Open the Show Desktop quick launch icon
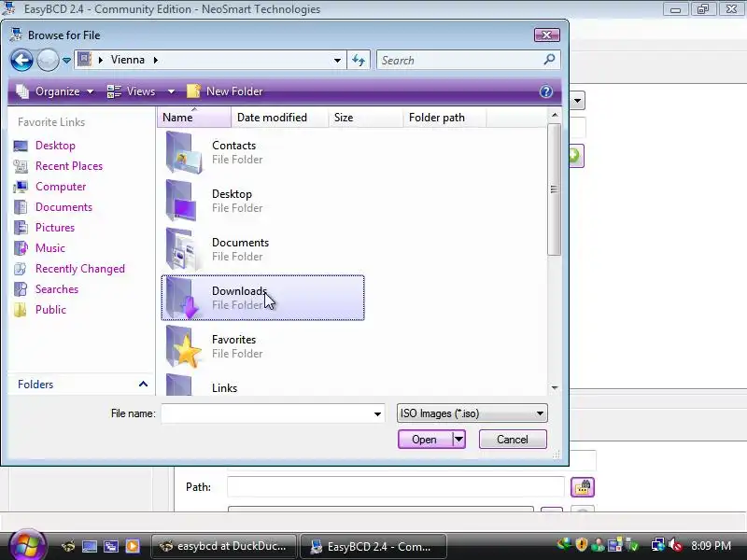The image size is (747, 560). [90, 546]
